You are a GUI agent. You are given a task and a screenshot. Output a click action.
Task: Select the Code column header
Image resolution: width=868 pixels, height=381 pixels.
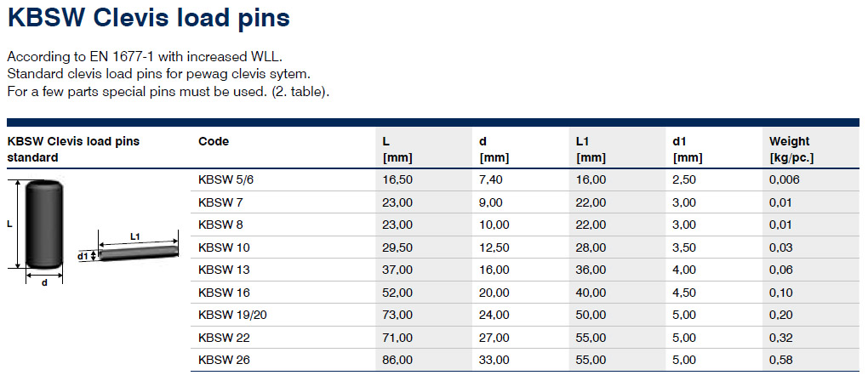click(214, 142)
